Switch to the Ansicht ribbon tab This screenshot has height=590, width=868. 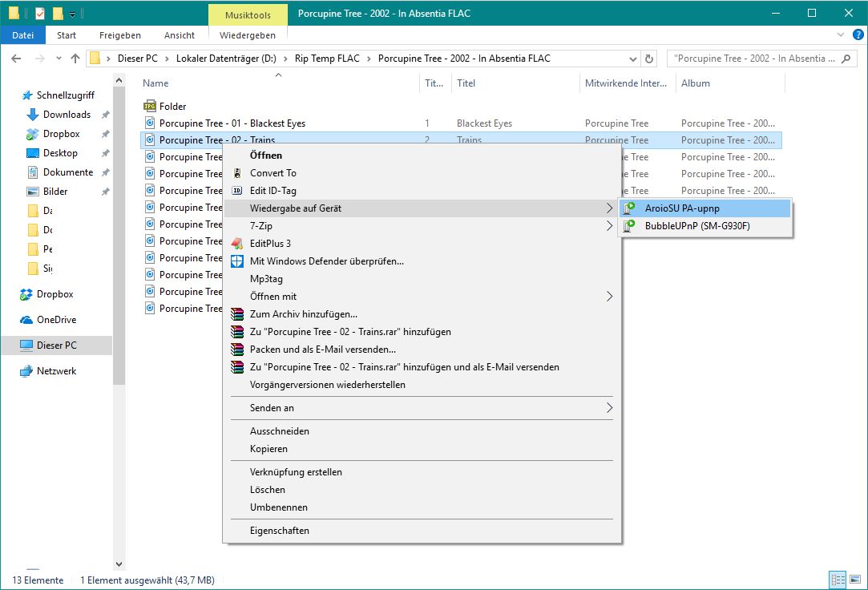(180, 35)
